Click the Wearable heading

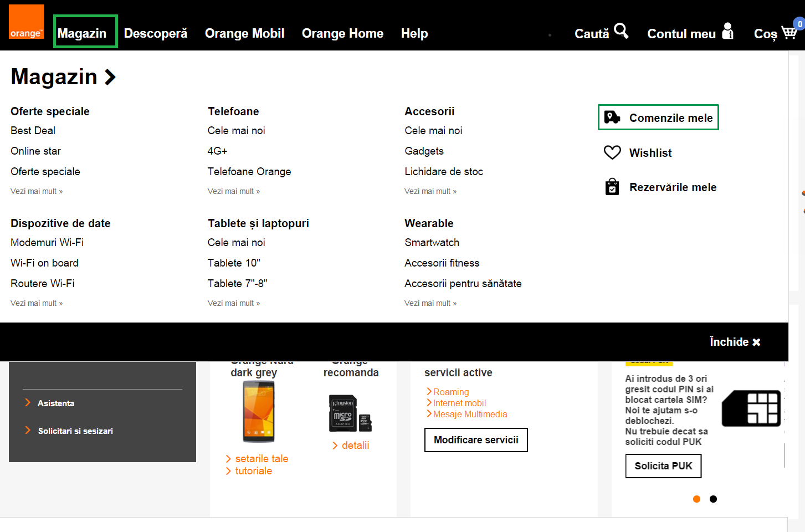pos(429,223)
